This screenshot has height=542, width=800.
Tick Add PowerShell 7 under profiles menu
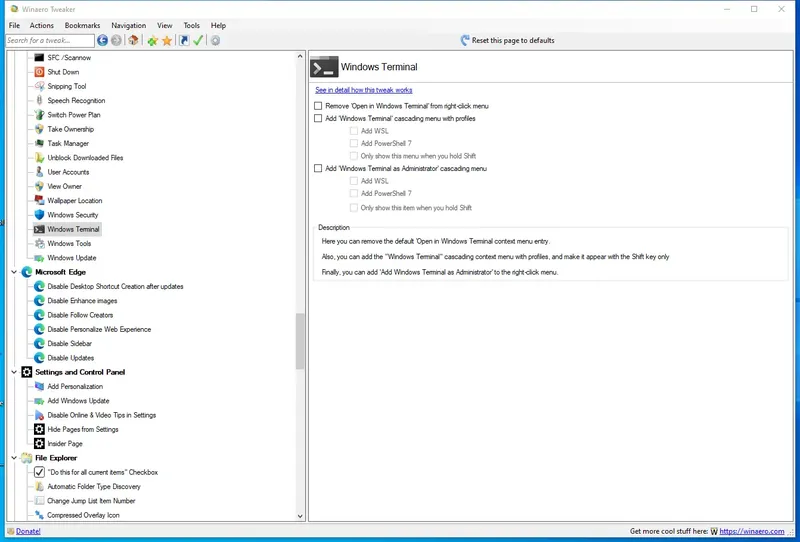[354, 143]
